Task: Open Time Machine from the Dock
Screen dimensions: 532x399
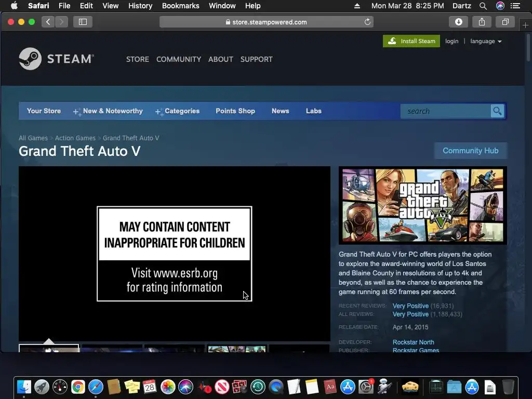Action: (x=258, y=387)
